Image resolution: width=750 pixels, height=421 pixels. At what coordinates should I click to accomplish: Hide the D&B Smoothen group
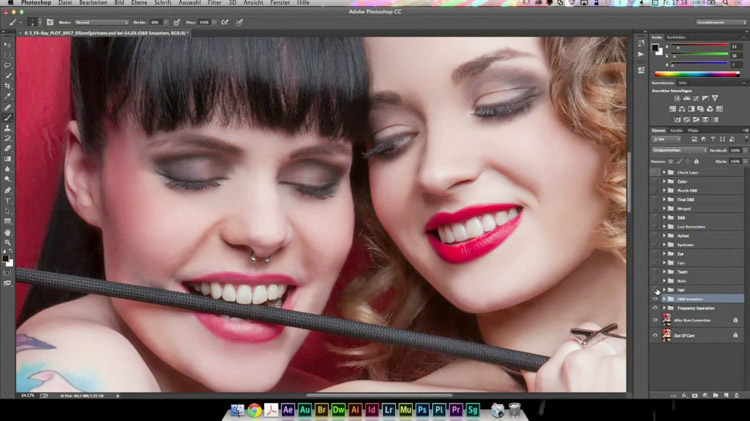[655, 299]
